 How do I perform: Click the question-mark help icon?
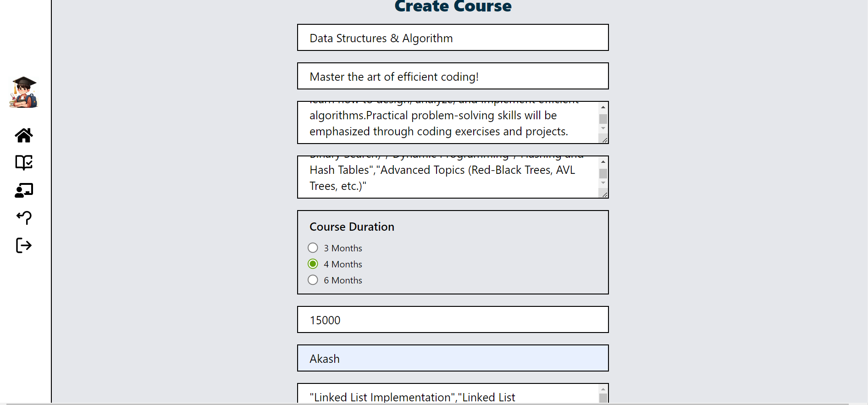point(24,217)
